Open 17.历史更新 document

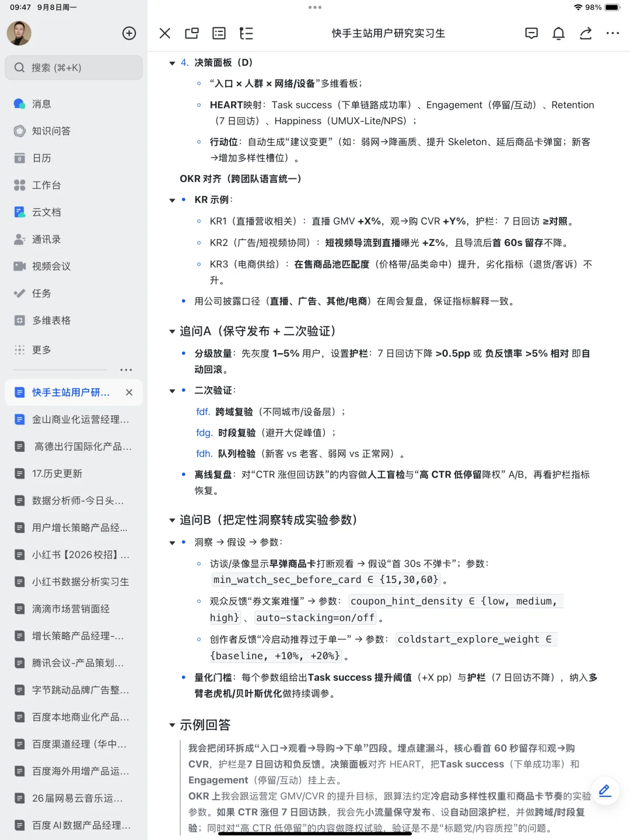[x=74, y=474]
